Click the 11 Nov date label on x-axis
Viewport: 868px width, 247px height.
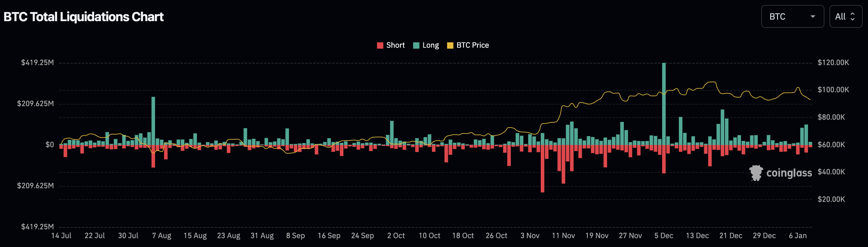tap(563, 236)
